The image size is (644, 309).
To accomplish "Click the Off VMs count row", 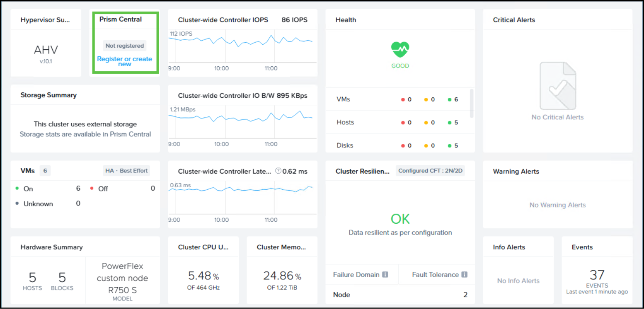I will coord(122,188).
